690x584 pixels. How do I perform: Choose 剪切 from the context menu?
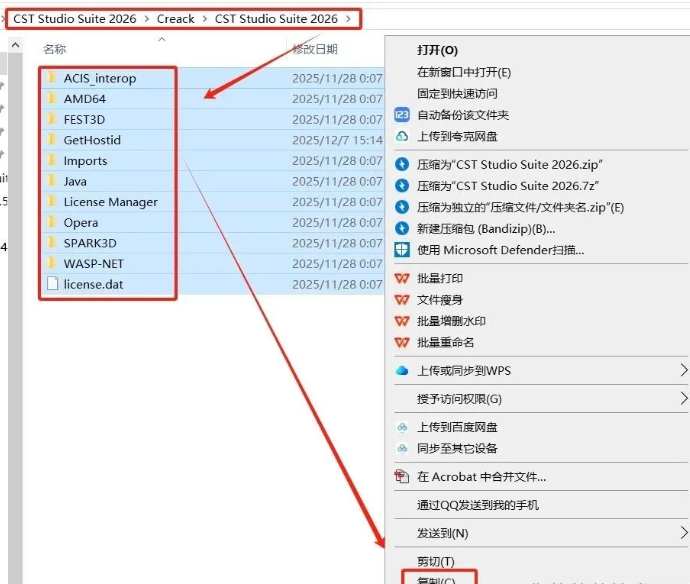(x=435, y=562)
